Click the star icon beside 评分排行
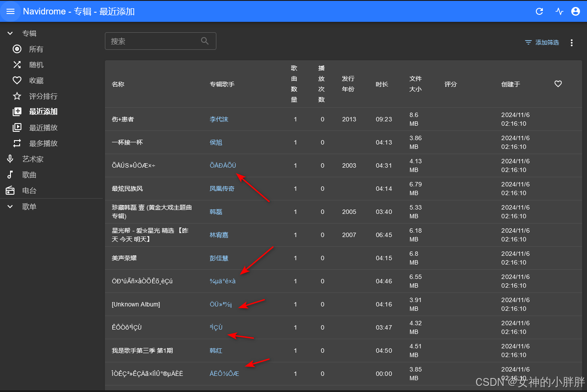Screen dimensions: 587x392 click(17, 96)
